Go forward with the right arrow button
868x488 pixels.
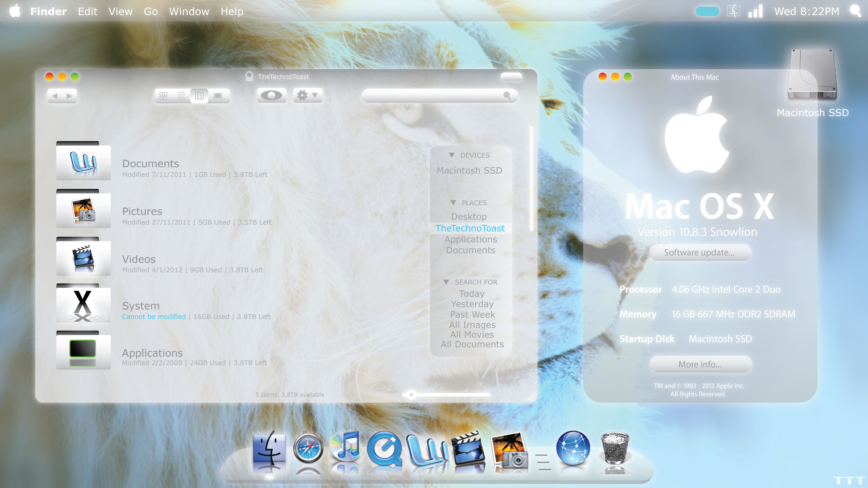pyautogui.click(x=69, y=96)
